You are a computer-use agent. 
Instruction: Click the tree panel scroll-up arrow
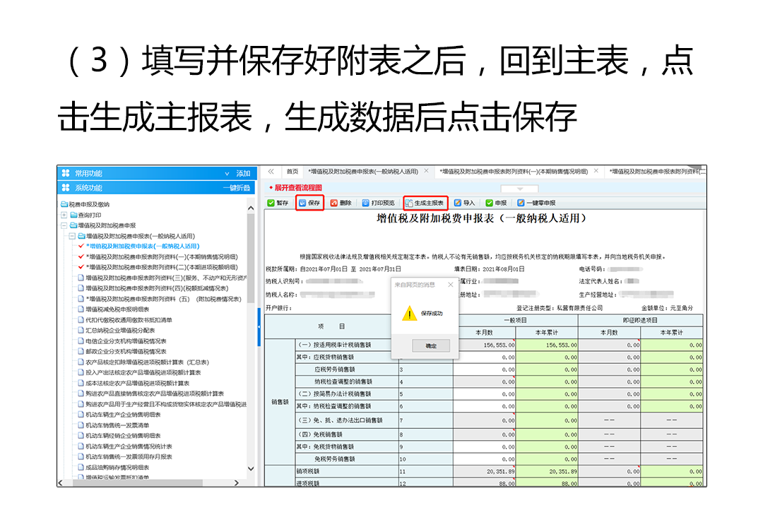point(251,208)
